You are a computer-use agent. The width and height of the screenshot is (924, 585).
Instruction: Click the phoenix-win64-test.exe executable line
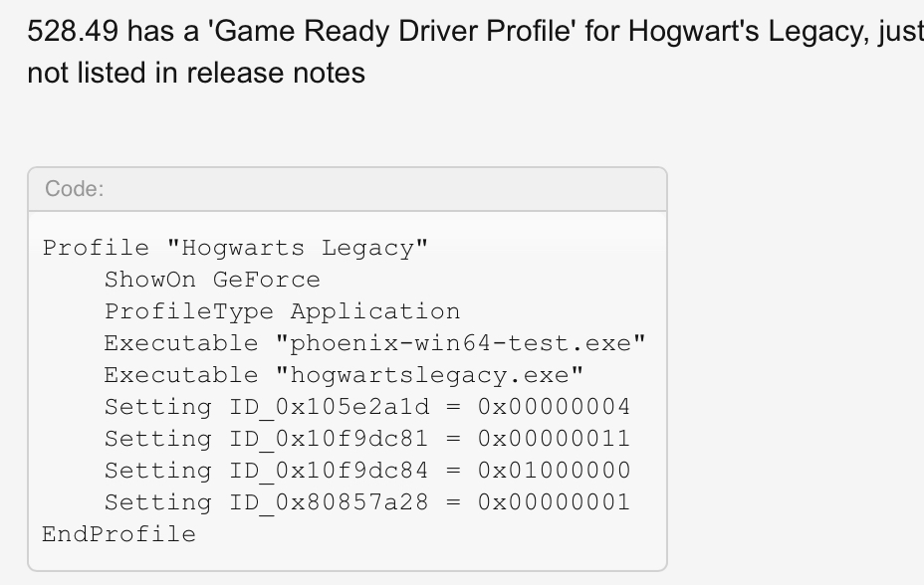tap(374, 343)
